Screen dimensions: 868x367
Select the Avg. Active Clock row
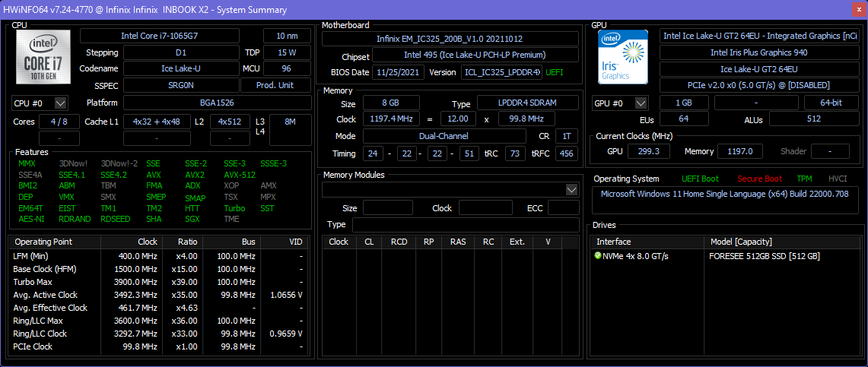coord(160,295)
